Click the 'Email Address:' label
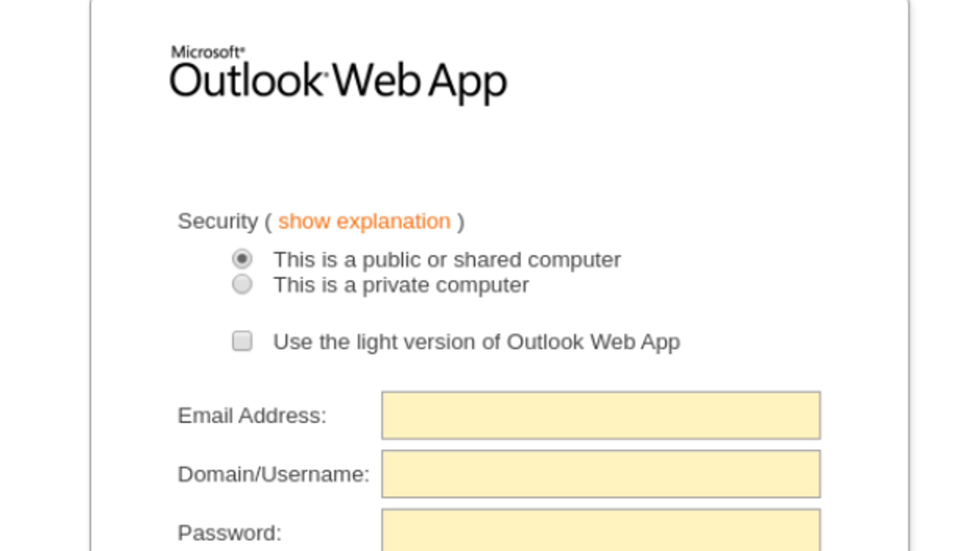This screenshot has height=551, width=980. tap(252, 416)
